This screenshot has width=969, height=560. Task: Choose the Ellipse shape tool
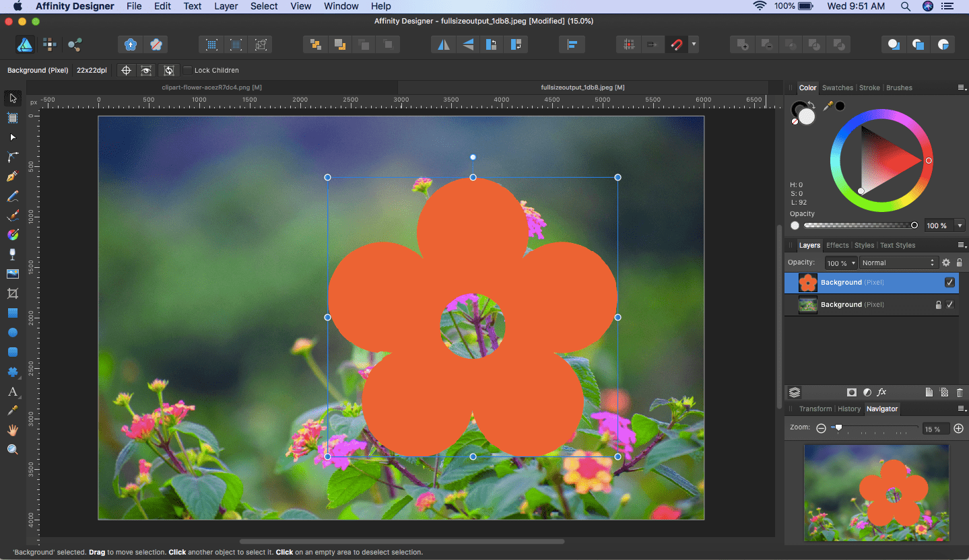point(12,332)
